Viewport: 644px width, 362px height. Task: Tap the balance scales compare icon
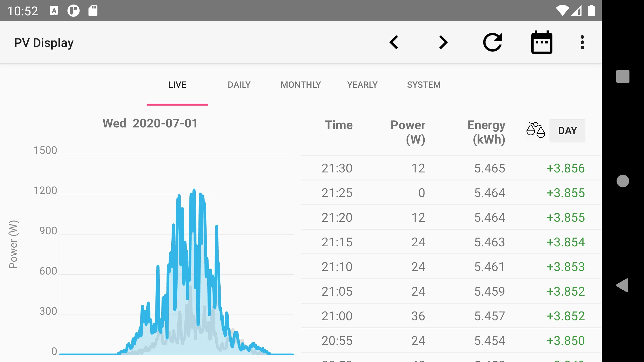536,130
